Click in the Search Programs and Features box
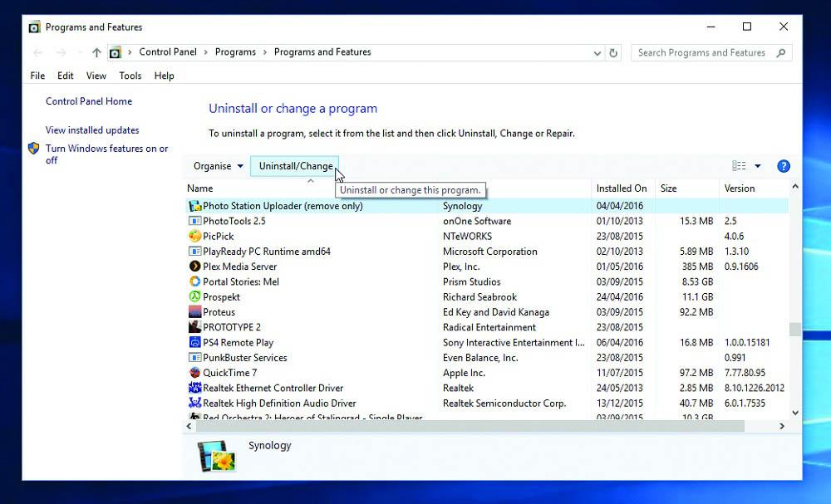Screen dimensions: 831x504 (x=702, y=52)
